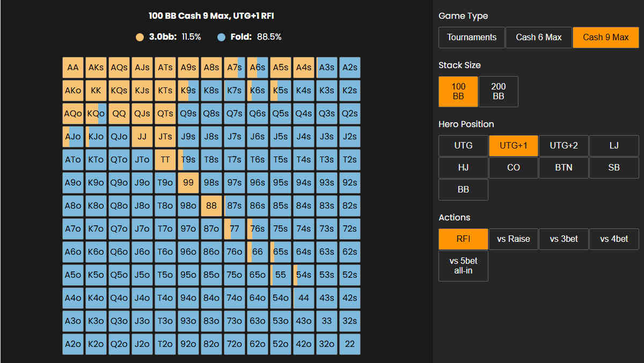Select the Tournaments game type
Screen dimensions: 644x363
click(471, 37)
